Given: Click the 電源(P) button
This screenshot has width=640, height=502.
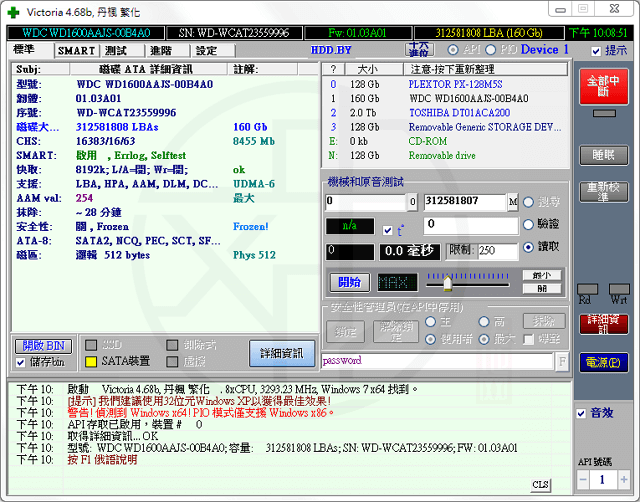Looking at the screenshot, I should [x=604, y=362].
